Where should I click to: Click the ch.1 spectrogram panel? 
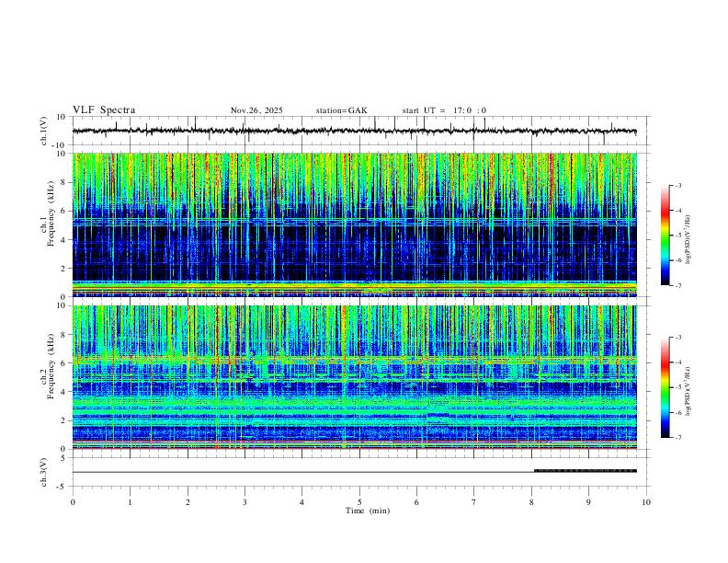point(355,224)
